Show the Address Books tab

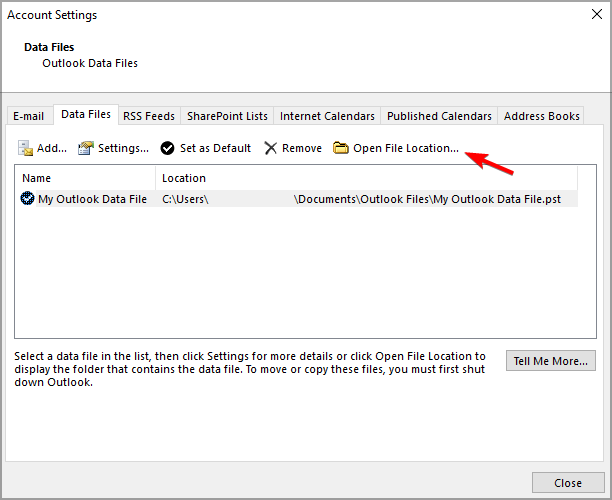coord(541,116)
